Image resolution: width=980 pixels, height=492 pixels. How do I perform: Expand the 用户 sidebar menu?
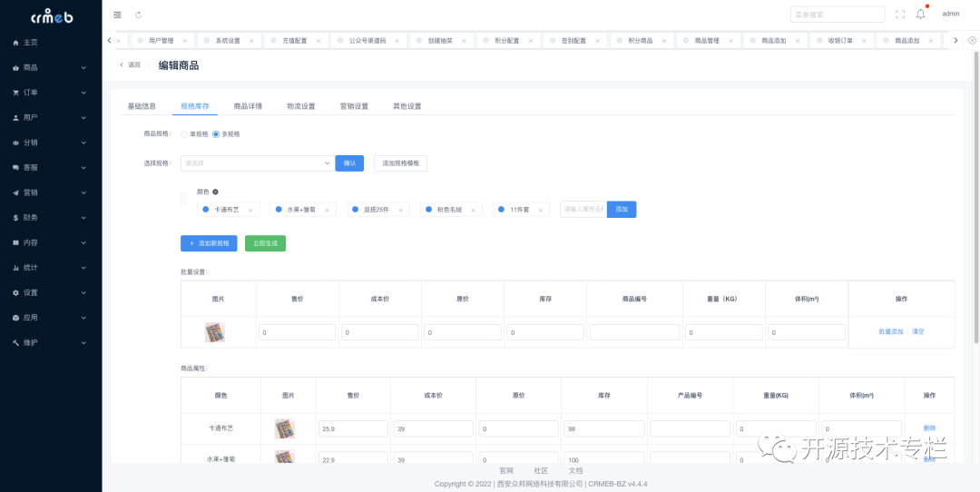pos(51,117)
